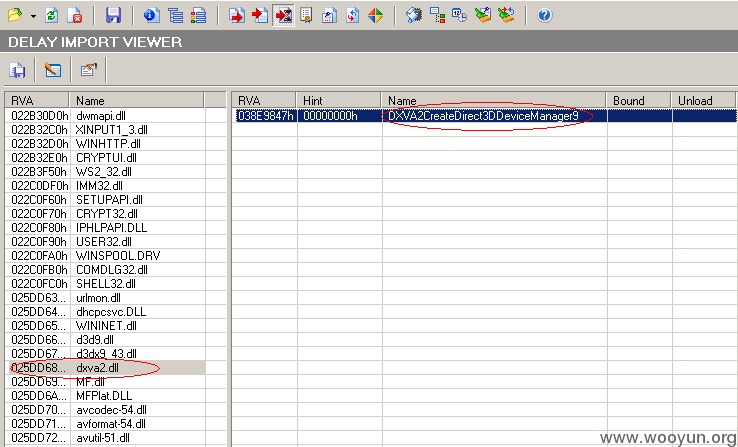The width and height of the screenshot is (738, 447).
Task: Click RVA cell 038E9847h
Action: [x=266, y=116]
